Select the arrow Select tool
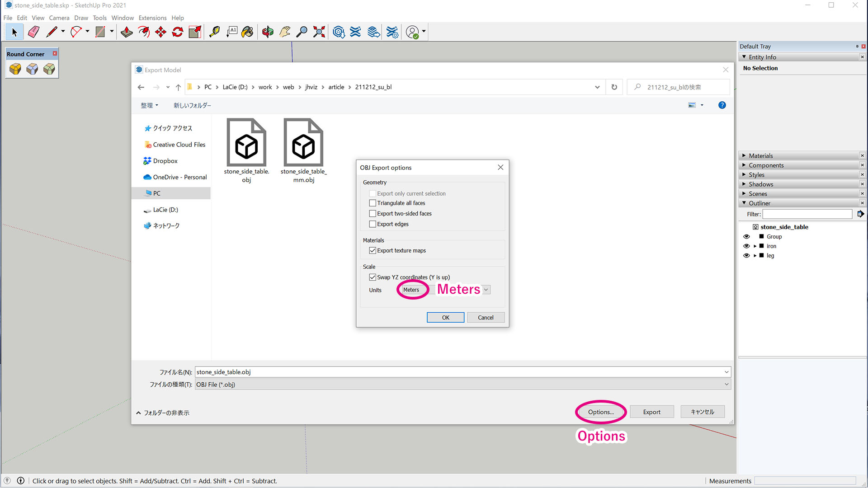The width and height of the screenshot is (868, 488). coord(14,32)
